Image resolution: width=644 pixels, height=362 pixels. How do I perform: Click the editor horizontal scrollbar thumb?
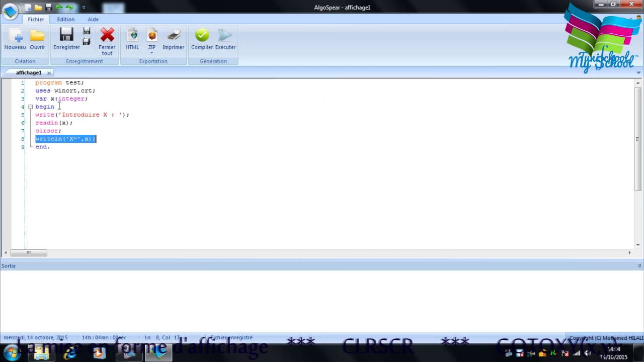click(29, 253)
